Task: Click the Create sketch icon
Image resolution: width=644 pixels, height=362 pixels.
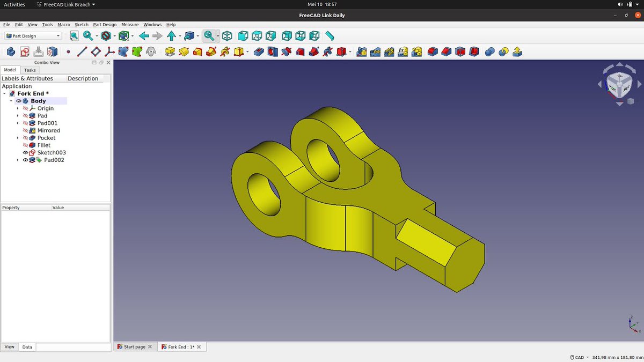Action: (25, 51)
